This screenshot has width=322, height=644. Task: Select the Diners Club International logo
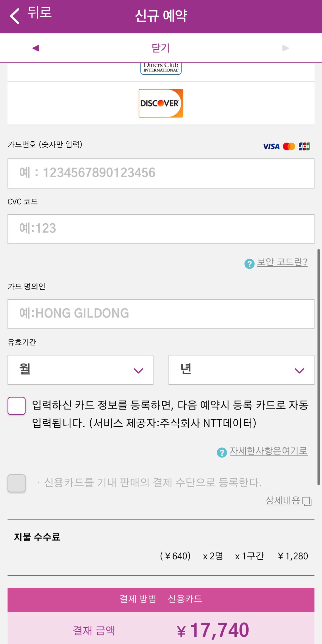[x=161, y=68]
